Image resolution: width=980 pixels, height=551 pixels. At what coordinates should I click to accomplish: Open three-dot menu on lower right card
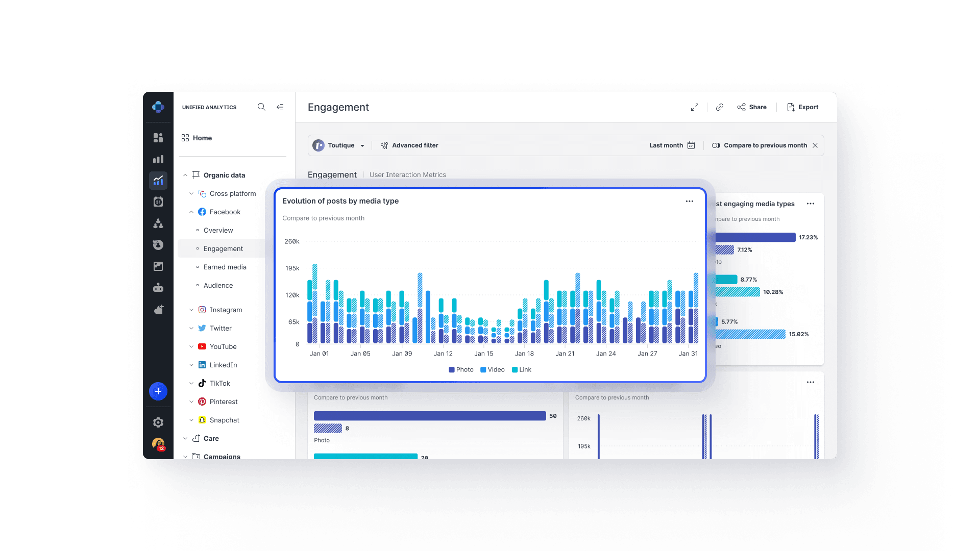pos(811,382)
